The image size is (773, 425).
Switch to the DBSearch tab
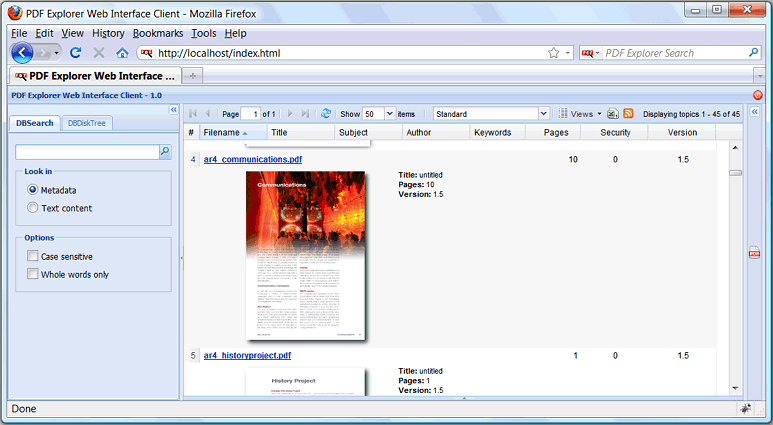(35, 123)
